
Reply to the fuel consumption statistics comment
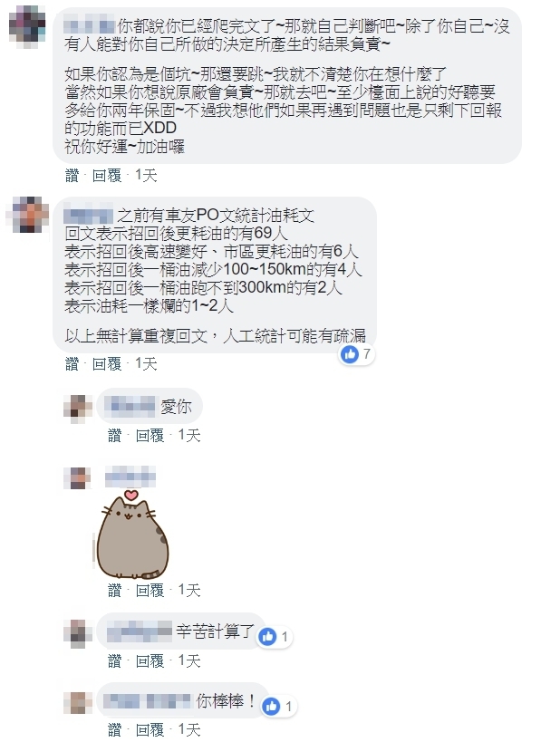(107, 364)
